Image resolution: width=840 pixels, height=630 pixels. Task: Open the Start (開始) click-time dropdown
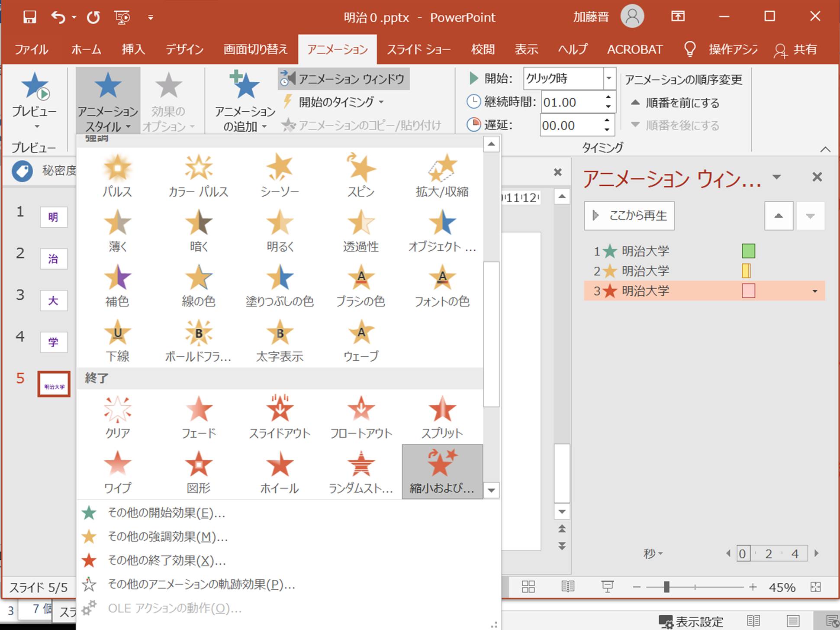point(609,78)
